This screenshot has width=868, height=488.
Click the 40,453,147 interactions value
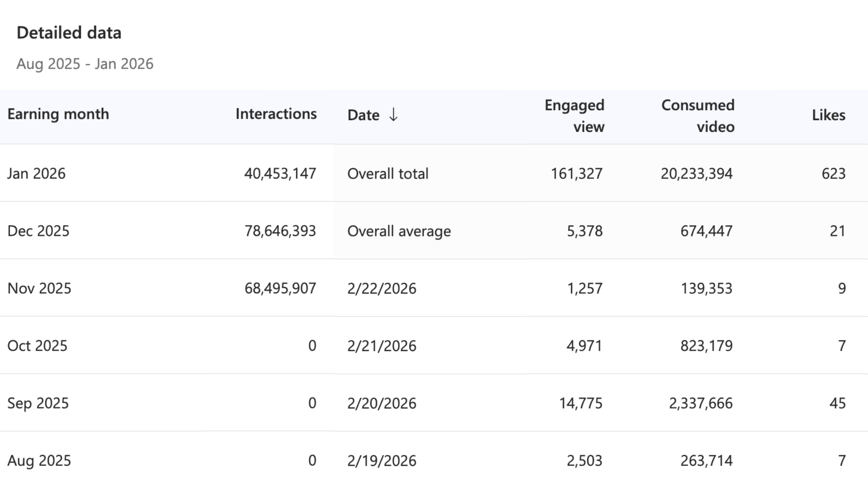coord(280,174)
